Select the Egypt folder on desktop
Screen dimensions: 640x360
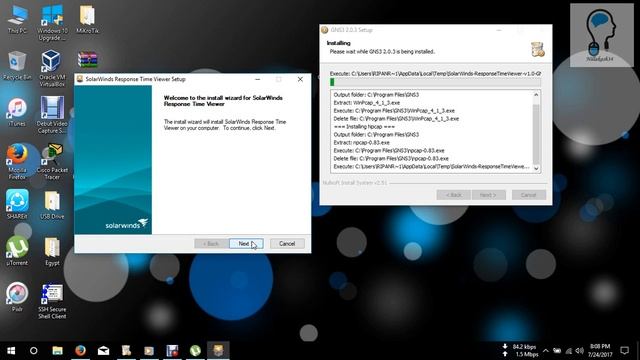[52, 252]
